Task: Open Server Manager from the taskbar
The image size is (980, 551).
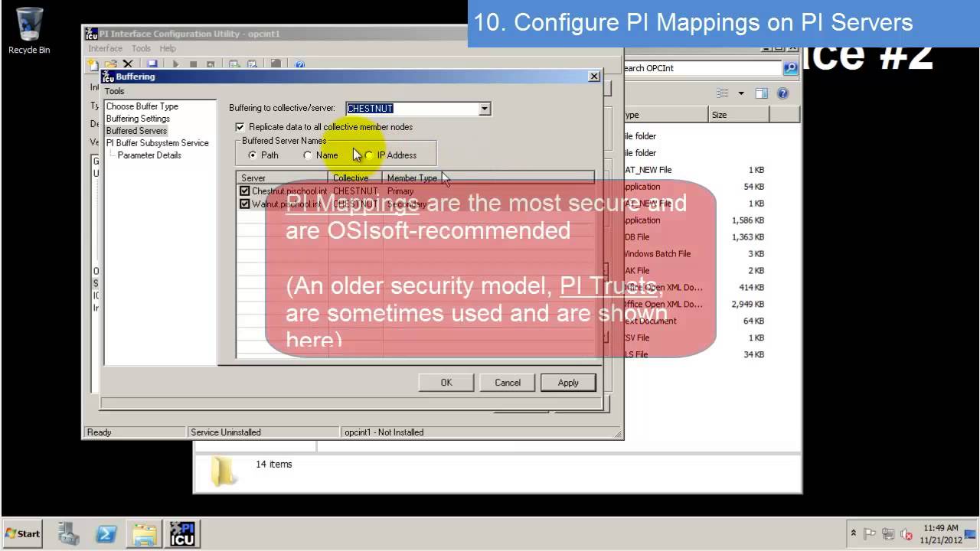Action: click(68, 533)
